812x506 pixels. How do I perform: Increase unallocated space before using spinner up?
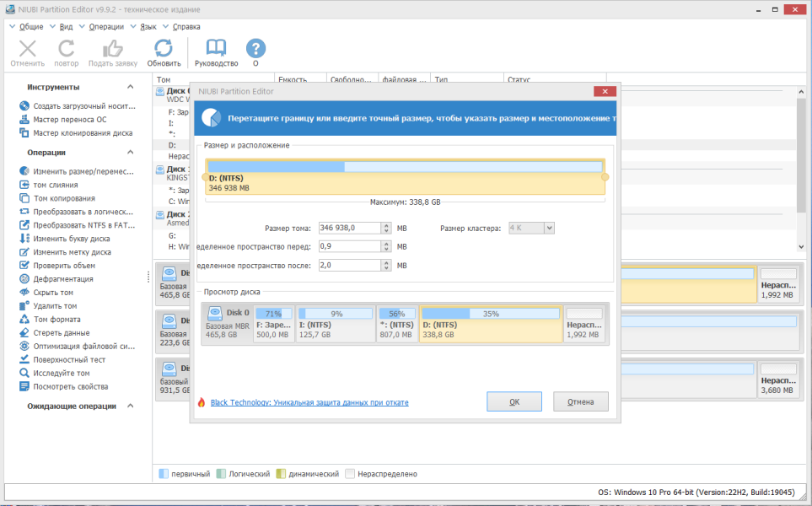(386, 244)
